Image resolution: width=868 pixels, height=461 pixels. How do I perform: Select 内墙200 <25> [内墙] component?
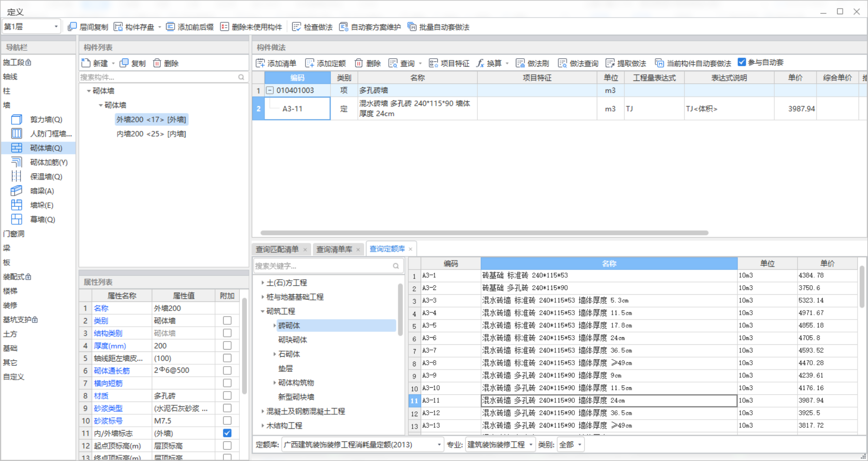[x=151, y=134]
